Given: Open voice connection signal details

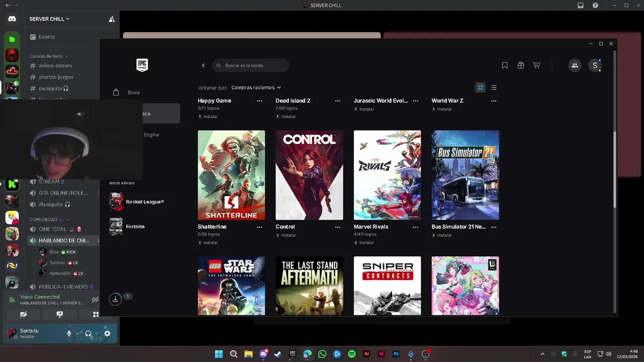Looking at the screenshot, I should (x=12, y=300).
